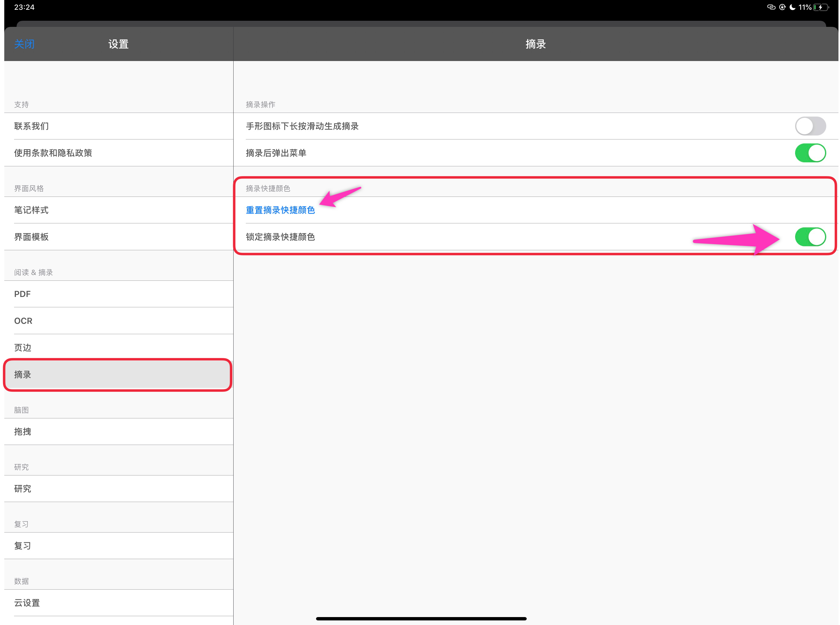Select highlighted 摘录 sidebar item

118,374
